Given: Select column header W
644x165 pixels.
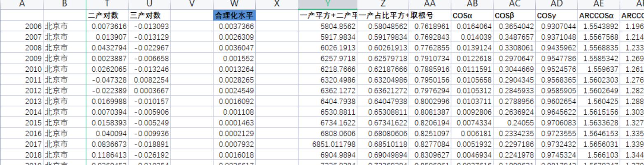Looking at the screenshot, I should point(235,5).
